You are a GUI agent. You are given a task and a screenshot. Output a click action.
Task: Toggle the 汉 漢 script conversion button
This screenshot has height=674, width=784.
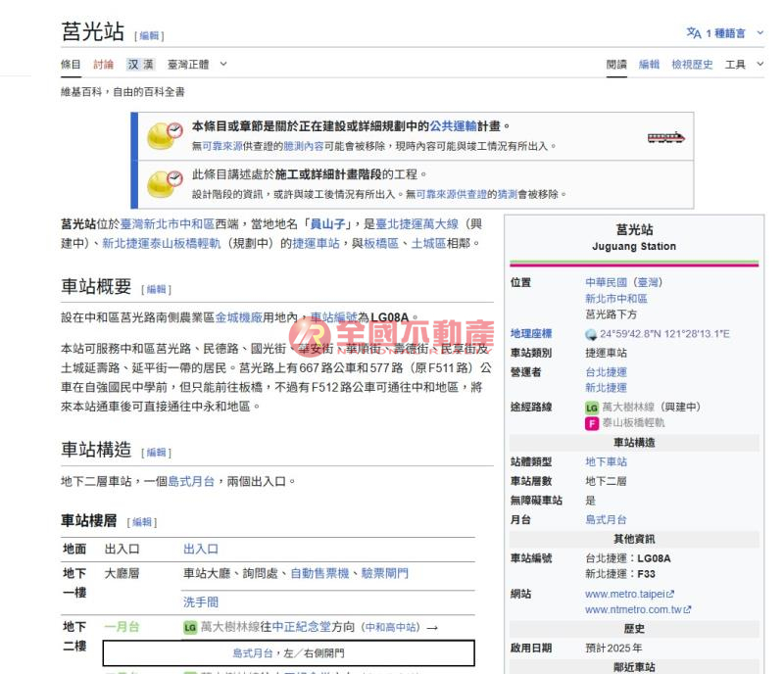pos(140,65)
